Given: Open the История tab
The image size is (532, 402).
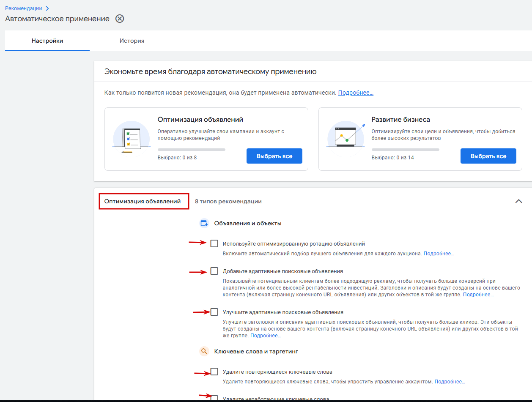Looking at the screenshot, I should (x=132, y=41).
